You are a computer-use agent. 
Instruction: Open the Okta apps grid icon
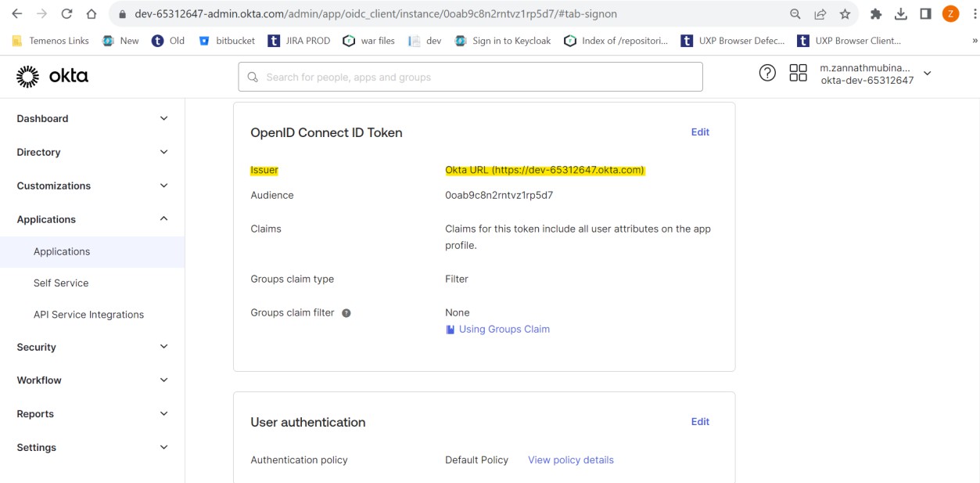click(x=798, y=74)
